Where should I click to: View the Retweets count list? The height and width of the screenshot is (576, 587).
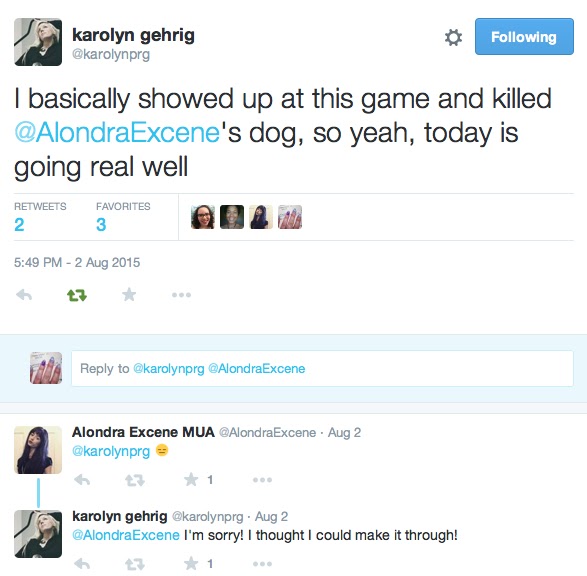pos(40,217)
